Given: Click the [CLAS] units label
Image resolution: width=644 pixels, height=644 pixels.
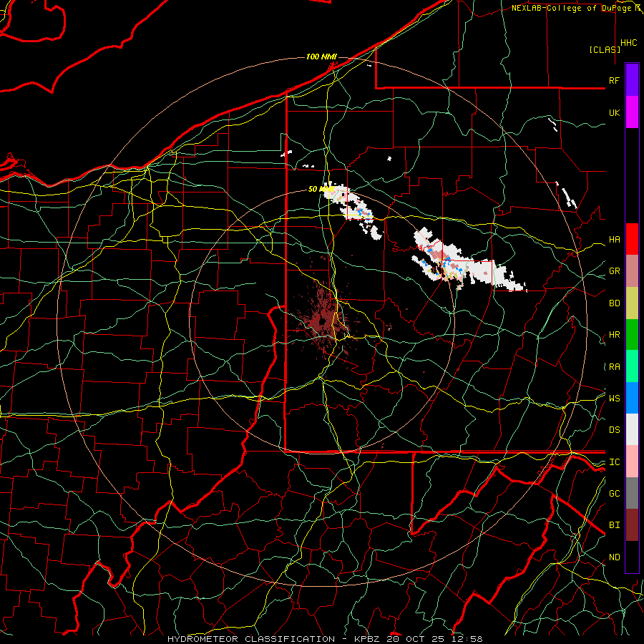Looking at the screenshot, I should click(605, 49).
